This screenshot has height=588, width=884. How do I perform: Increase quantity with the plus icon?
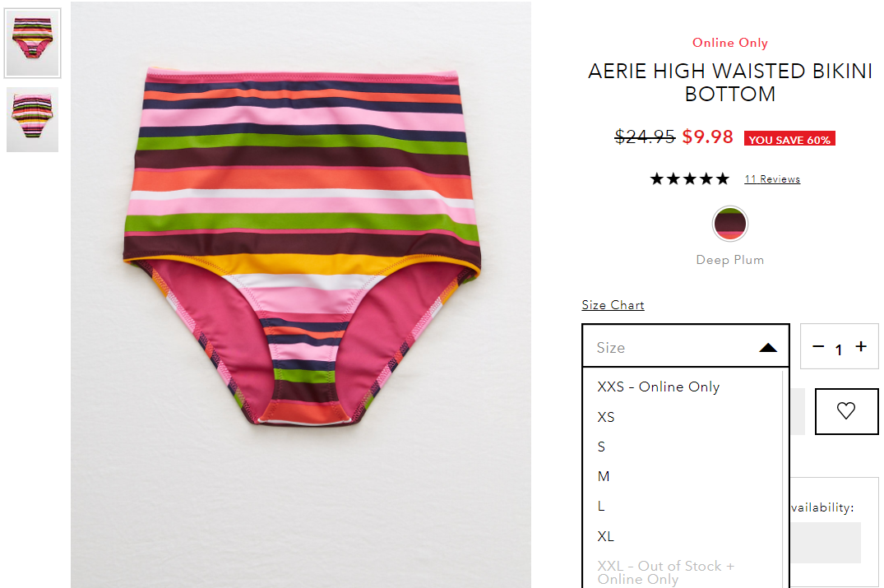coord(861,347)
